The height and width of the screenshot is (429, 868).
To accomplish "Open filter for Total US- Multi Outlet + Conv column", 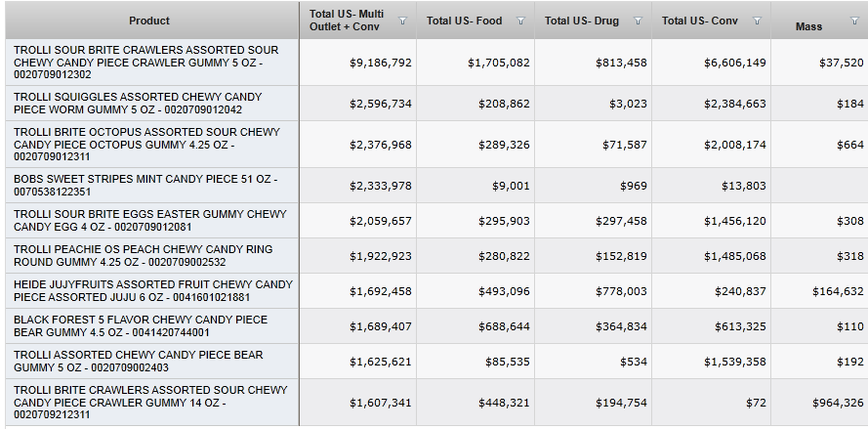I will point(402,21).
